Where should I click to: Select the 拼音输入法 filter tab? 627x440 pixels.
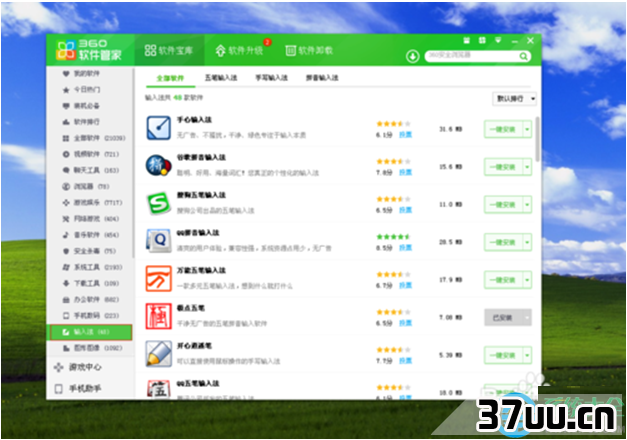(322, 78)
